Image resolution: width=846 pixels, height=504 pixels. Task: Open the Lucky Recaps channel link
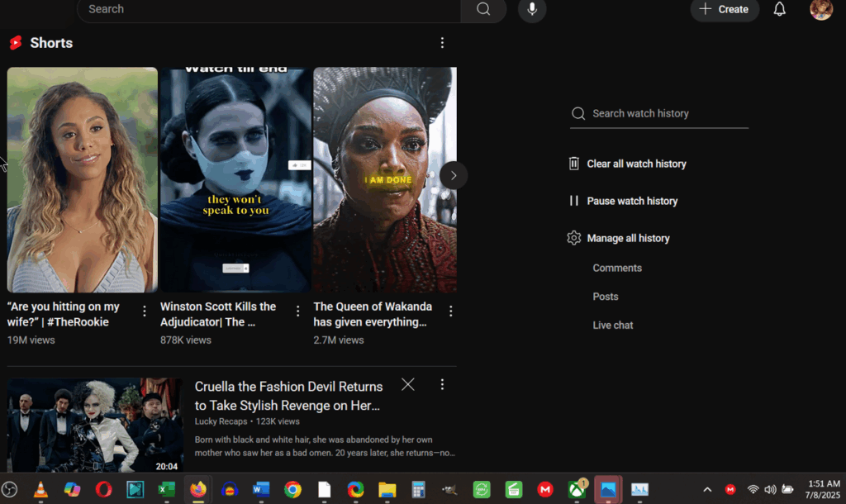(x=221, y=421)
